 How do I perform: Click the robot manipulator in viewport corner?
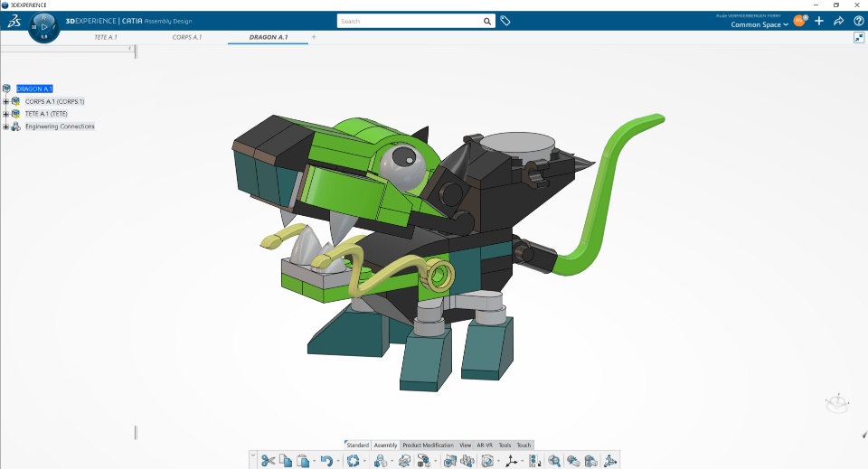tap(837, 403)
